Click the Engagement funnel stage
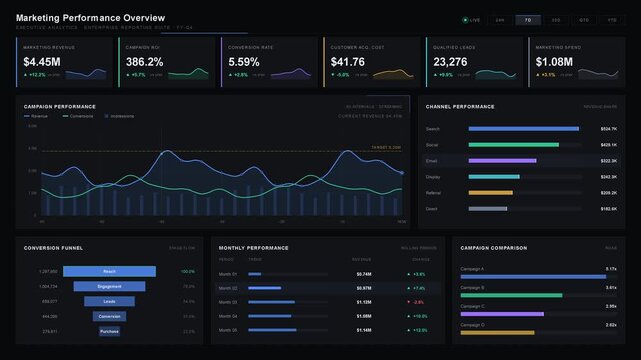 point(109,286)
